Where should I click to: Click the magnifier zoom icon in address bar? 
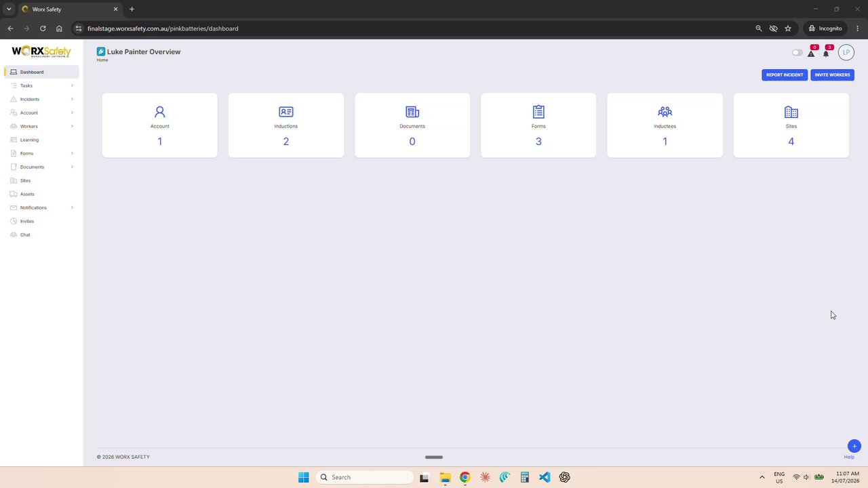tap(759, 28)
